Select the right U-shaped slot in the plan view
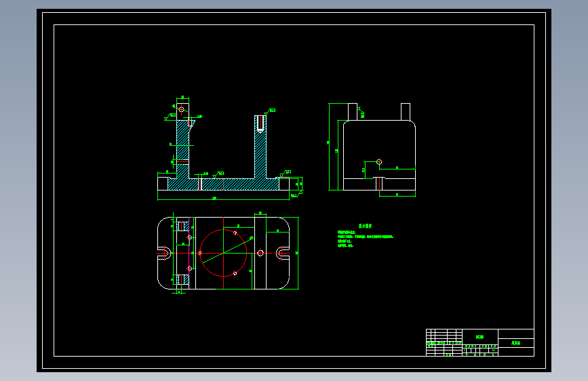The width and height of the screenshot is (588, 381). pyautogui.click(x=283, y=253)
